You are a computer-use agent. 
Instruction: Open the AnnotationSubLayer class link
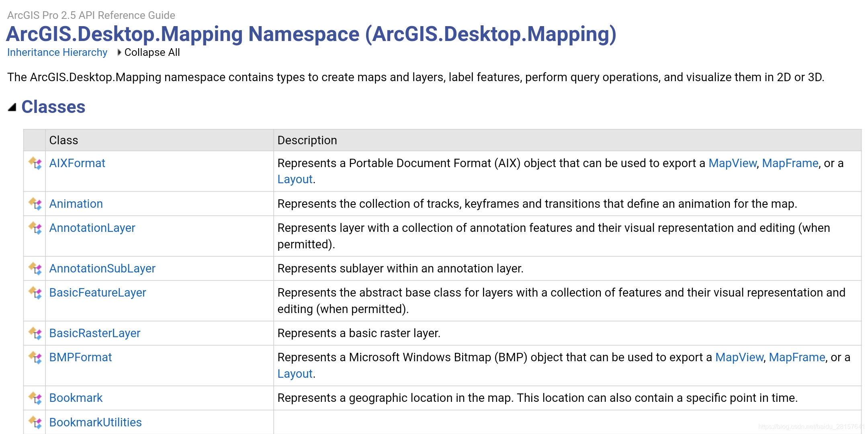point(102,268)
